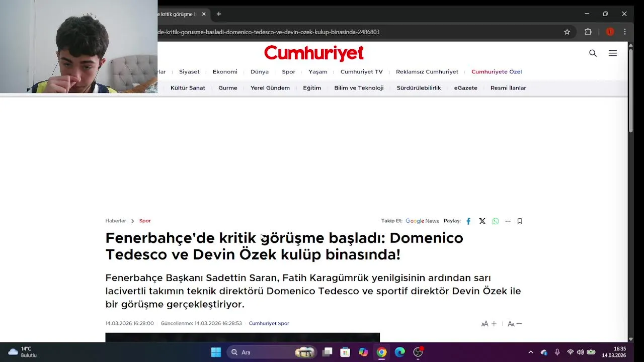Click the Cumhuriyet logo

(314, 53)
